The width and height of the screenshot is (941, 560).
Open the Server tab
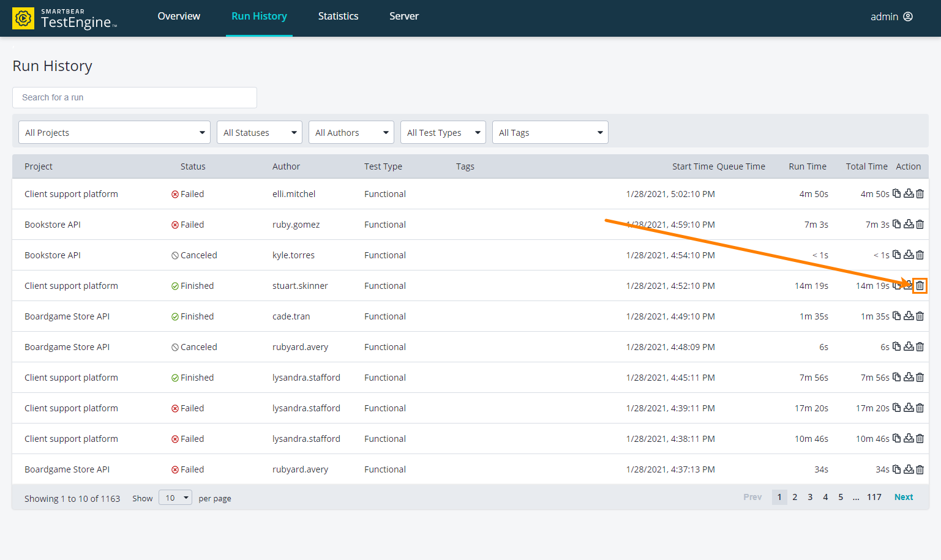pyautogui.click(x=404, y=17)
